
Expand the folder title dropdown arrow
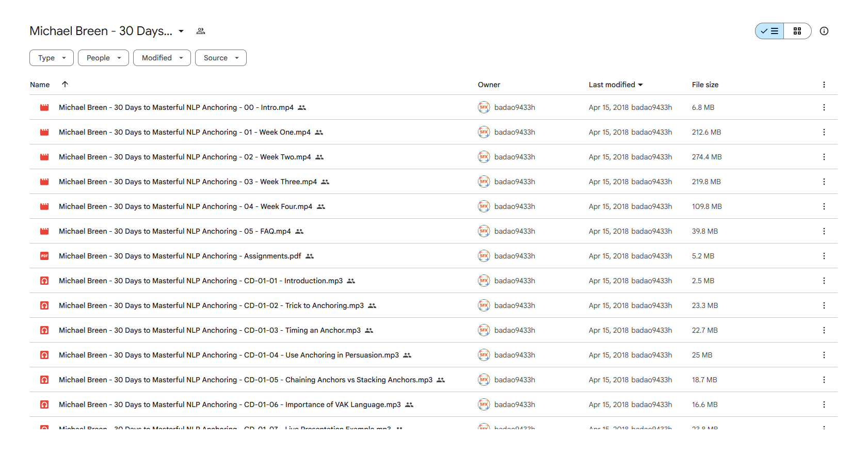click(181, 31)
